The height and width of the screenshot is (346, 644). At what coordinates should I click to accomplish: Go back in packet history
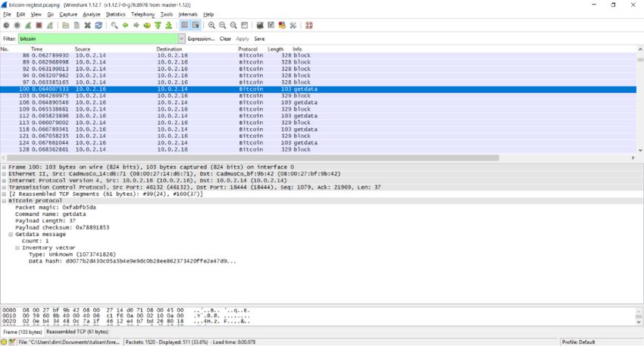(x=125, y=26)
